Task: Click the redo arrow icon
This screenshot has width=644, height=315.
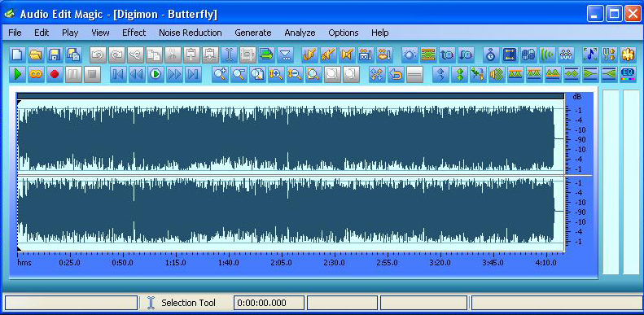Action: pyautogui.click(x=116, y=55)
